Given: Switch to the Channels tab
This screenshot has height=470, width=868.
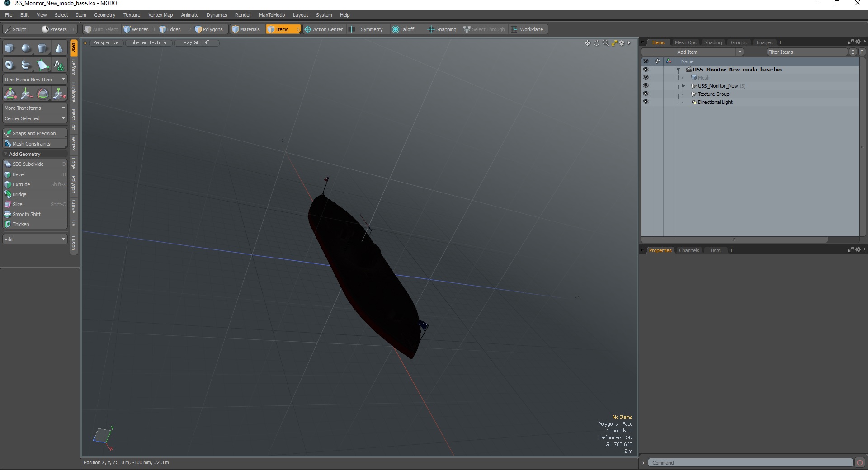Looking at the screenshot, I should point(689,250).
